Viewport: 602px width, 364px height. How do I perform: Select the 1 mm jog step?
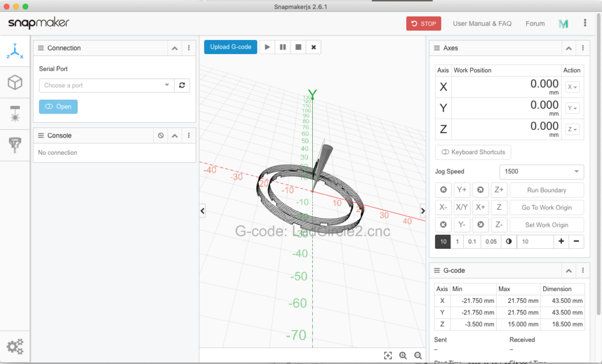click(x=457, y=242)
